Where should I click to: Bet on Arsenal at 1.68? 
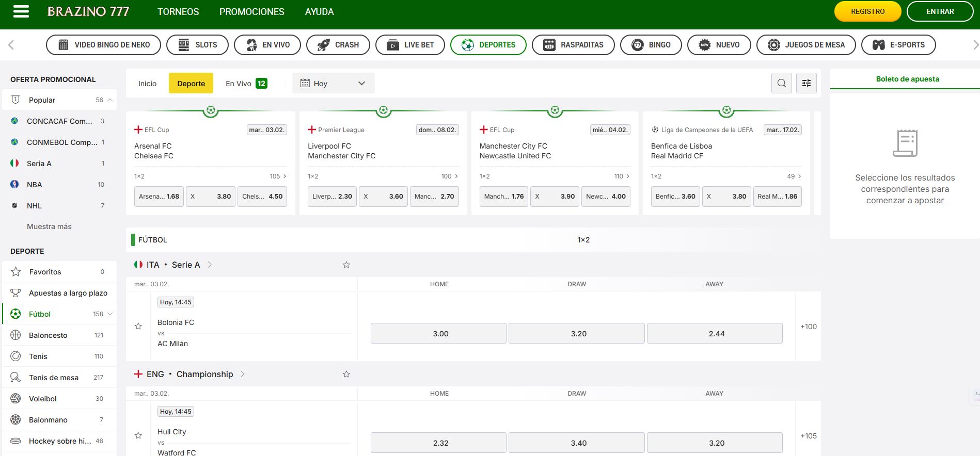coord(159,197)
